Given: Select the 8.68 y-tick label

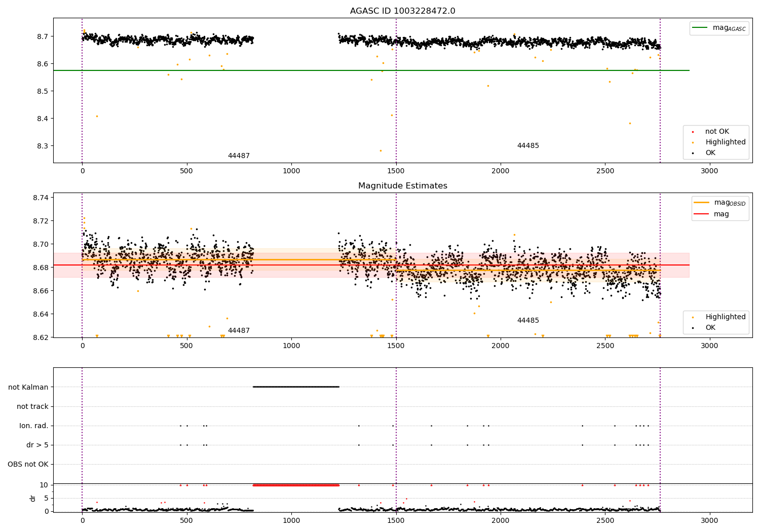Looking at the screenshot, I should tap(41, 268).
